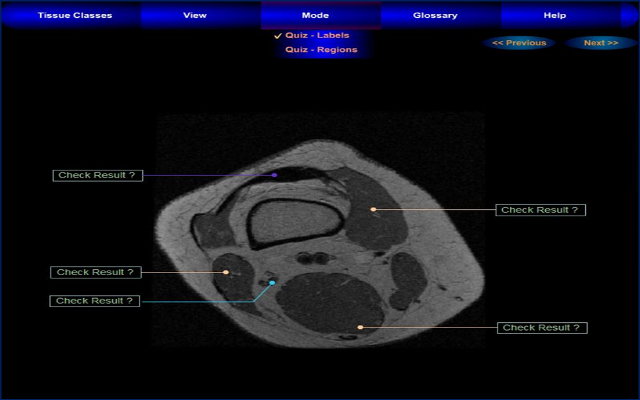Screen dimensions: 640x400
Task: Select the orange marker on the upper-right muscle
Action: [x=373, y=209]
